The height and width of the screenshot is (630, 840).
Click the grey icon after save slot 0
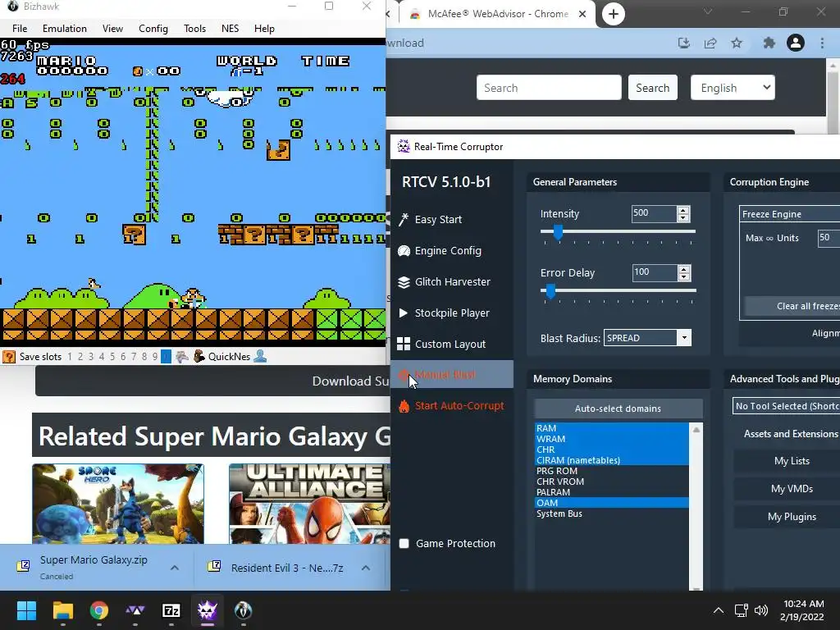pyautogui.click(x=182, y=356)
